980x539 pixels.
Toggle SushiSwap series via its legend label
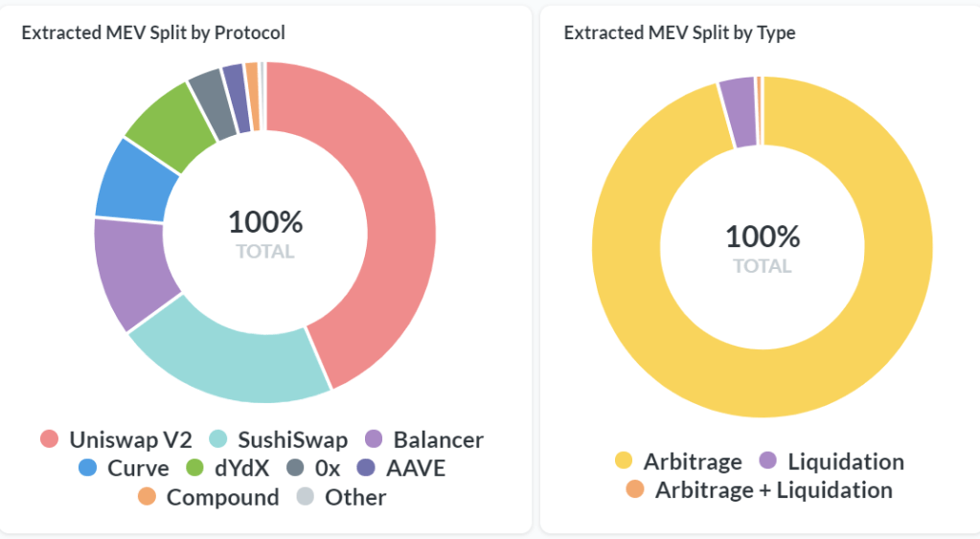point(282,440)
